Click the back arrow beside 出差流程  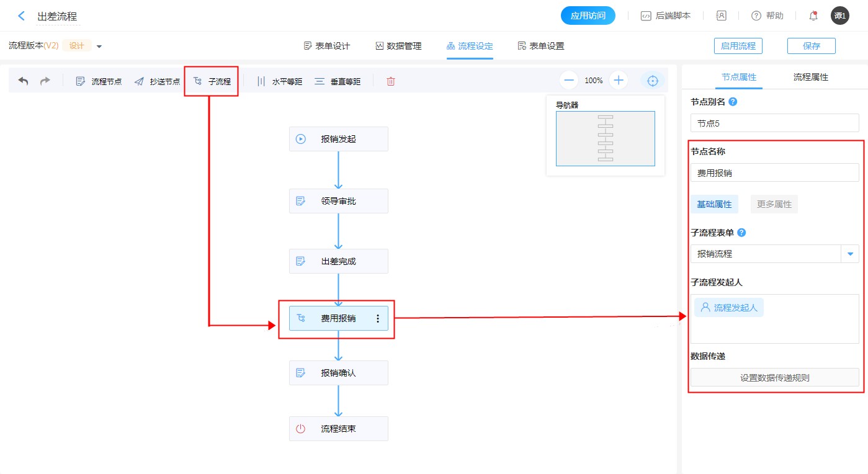click(21, 16)
